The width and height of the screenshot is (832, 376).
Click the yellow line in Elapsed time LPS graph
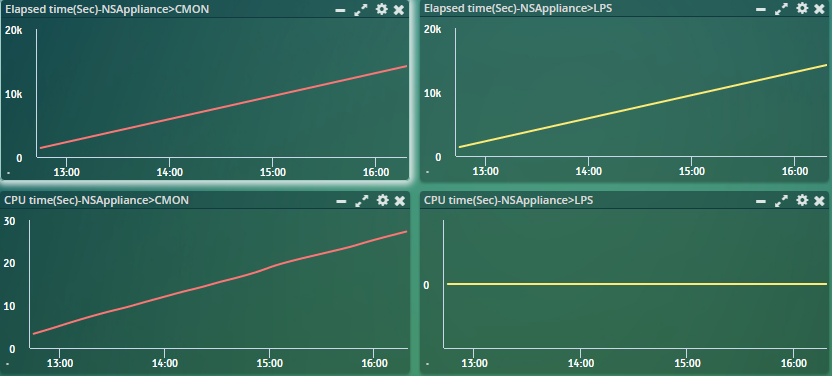tap(642, 106)
